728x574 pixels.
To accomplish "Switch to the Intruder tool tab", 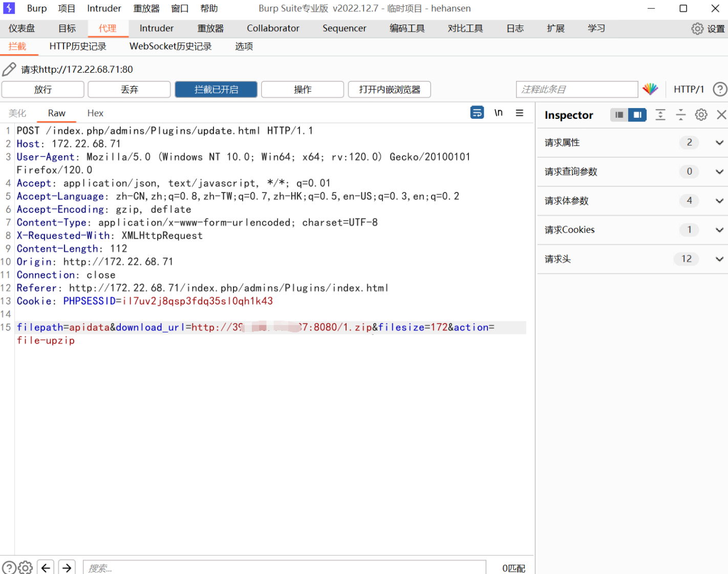I will pos(157,28).
